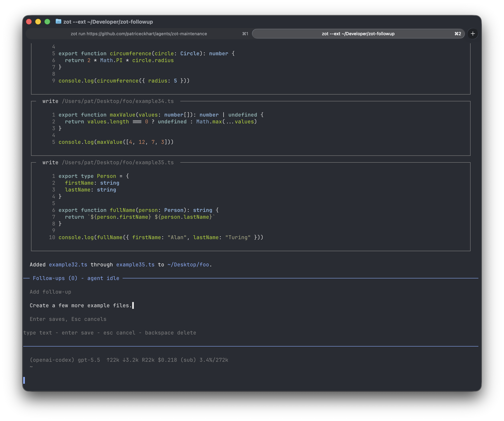Viewport: 504px width, 421px height.
Task: Click the values.length === 0 return line
Action: pos(161,122)
